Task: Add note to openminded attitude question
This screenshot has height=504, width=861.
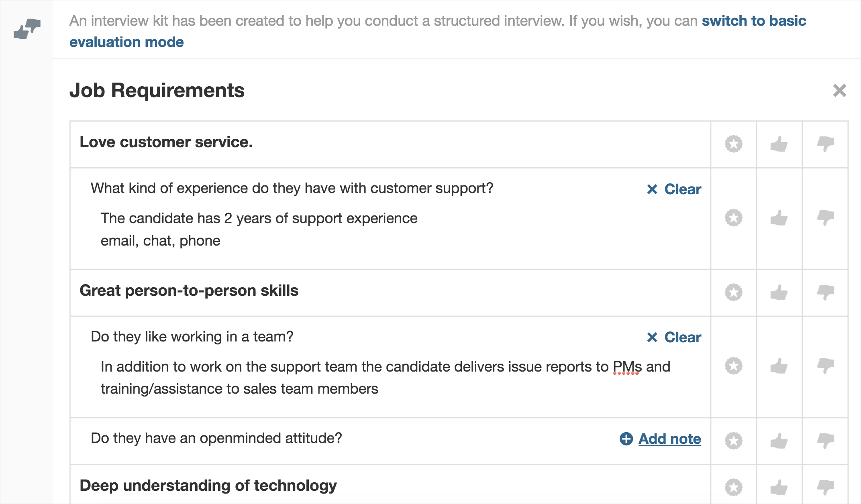Action: 660,439
